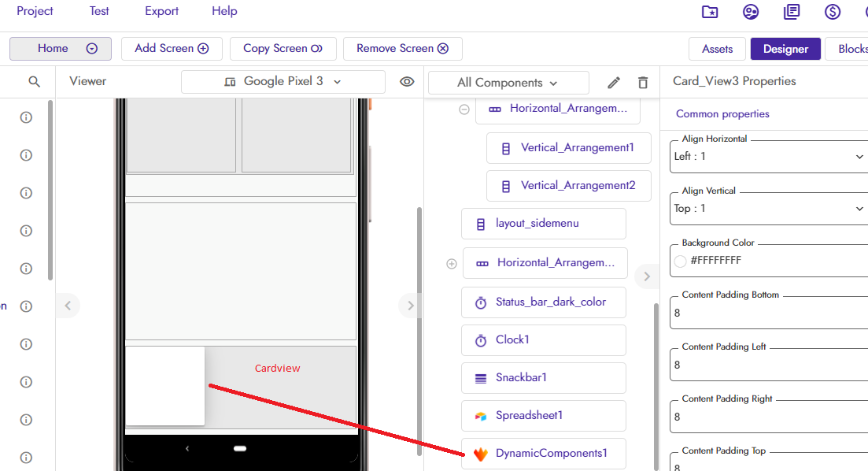Click the pencil rename component icon
The height and width of the screenshot is (471, 868).
(x=614, y=83)
